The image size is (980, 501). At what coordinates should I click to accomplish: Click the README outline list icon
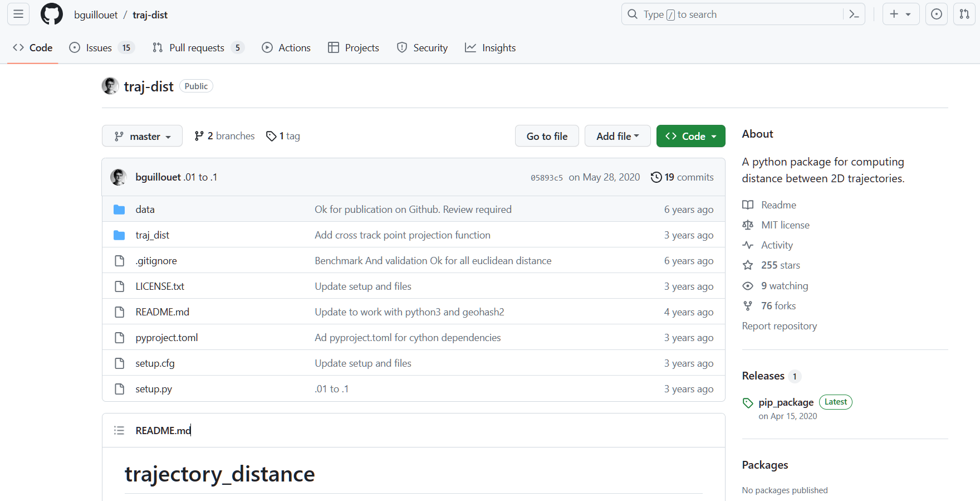[x=119, y=430]
